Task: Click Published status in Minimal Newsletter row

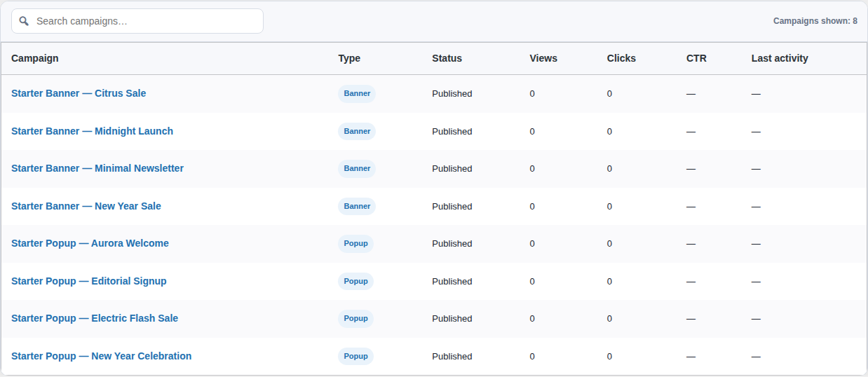Action: (452, 169)
